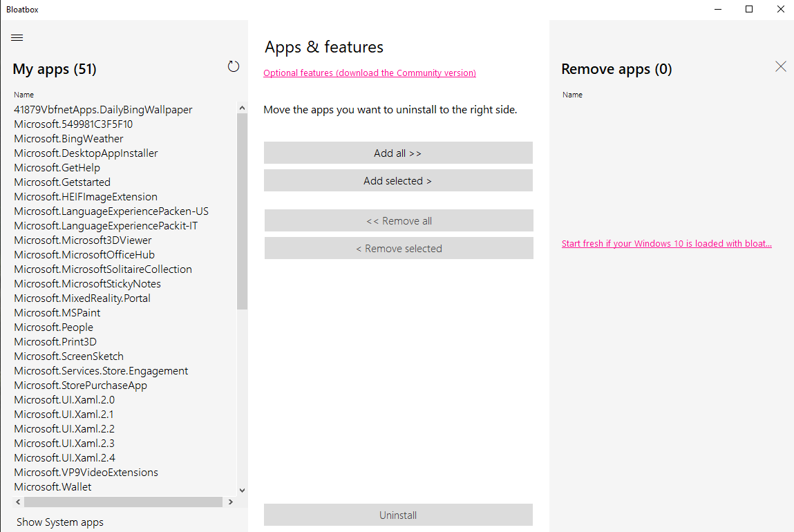Select Microsoft.StorePurchaseApp entry
The image size is (794, 532).
coord(81,386)
